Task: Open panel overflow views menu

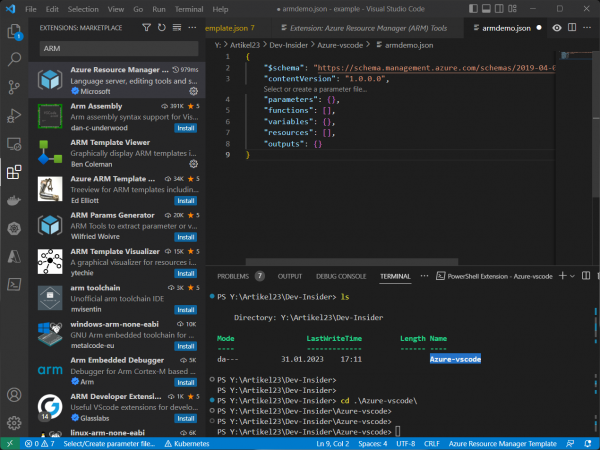Action: (424, 276)
